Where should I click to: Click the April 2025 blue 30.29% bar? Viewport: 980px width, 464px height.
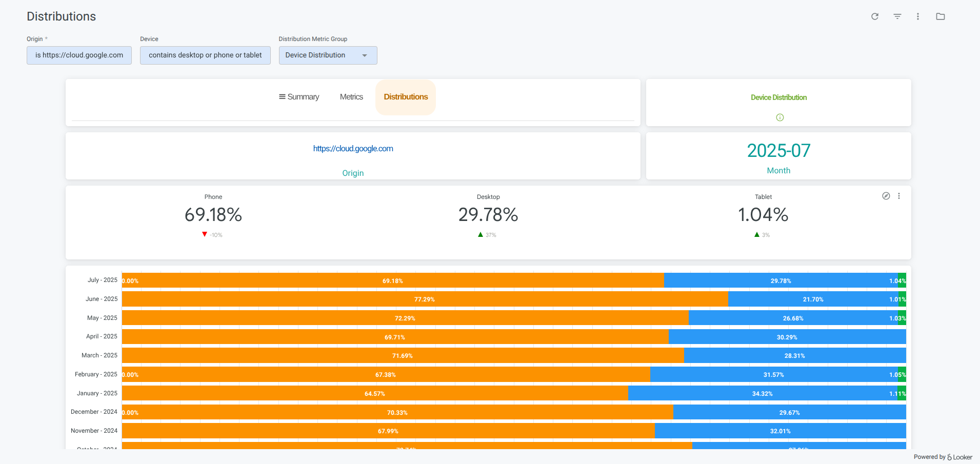pyautogui.click(x=787, y=337)
